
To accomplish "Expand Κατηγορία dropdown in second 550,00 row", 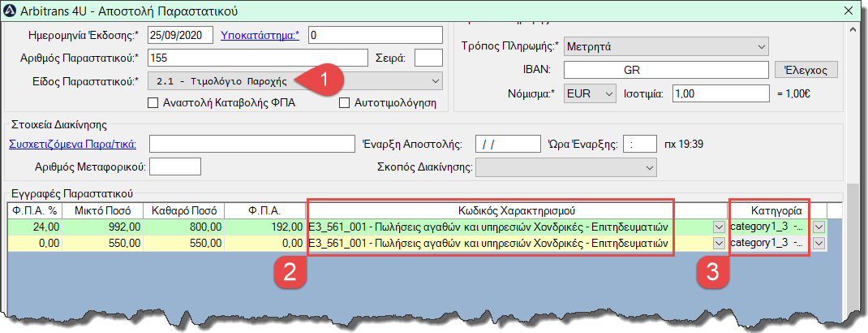I will coord(819,243).
